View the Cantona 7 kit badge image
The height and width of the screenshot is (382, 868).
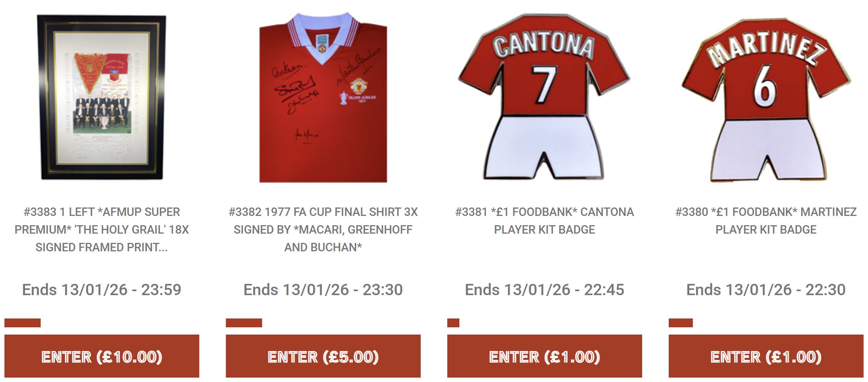[x=544, y=97]
